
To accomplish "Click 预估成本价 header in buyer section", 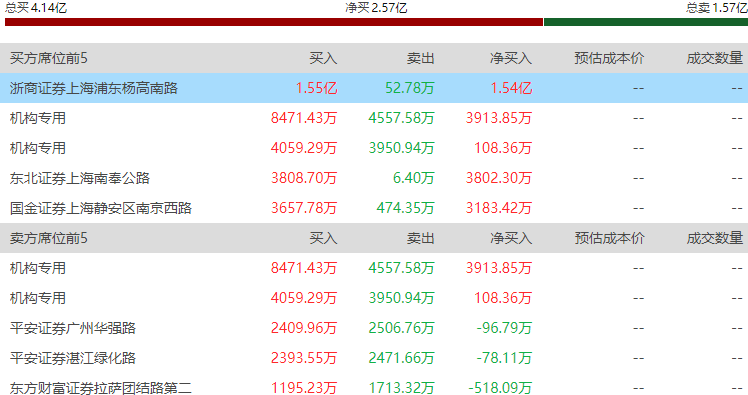I will (609, 58).
